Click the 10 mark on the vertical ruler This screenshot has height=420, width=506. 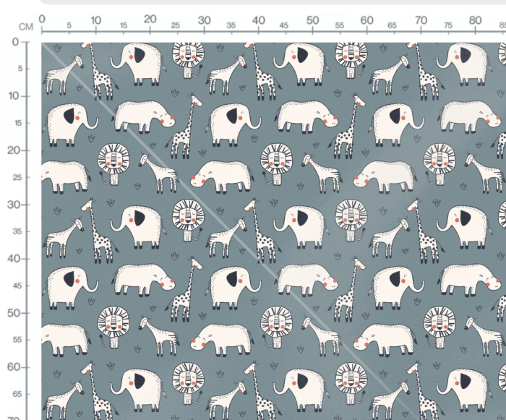[x=14, y=96]
